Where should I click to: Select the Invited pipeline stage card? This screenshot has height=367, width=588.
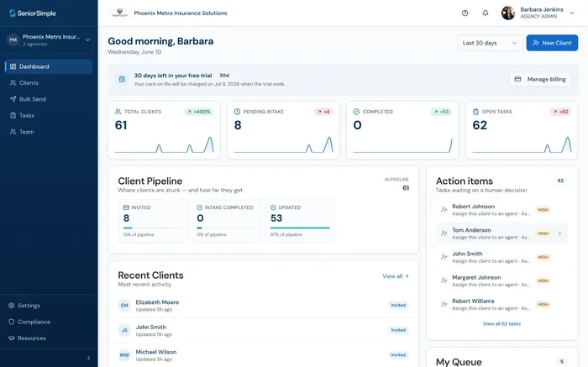(x=153, y=221)
